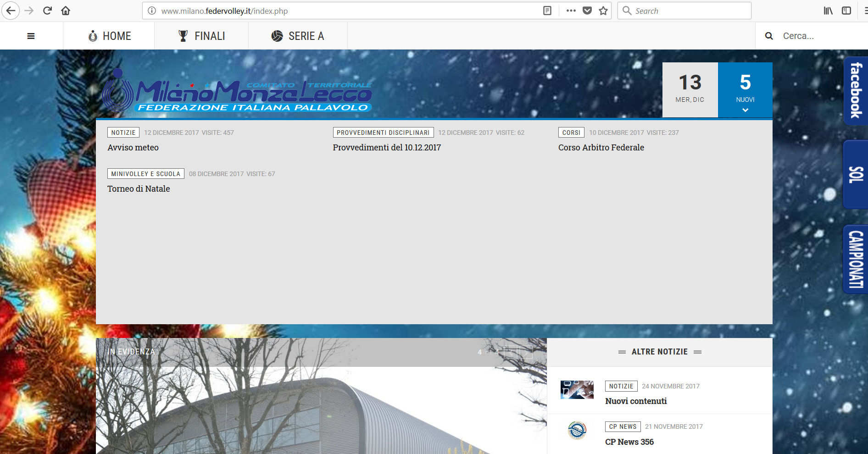Bookmark this page with the star icon
Image resolution: width=868 pixels, height=454 pixels.
pos(603,11)
